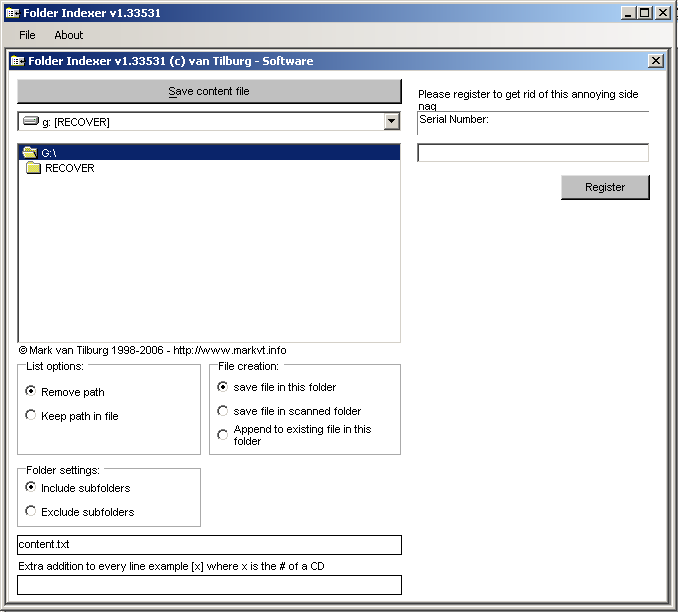
Task: Choose save file in this folder
Action: coord(223,387)
